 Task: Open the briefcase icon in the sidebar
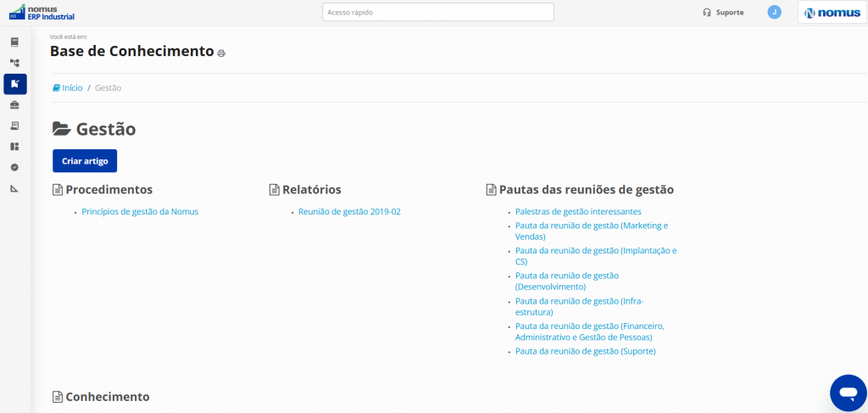(14, 105)
